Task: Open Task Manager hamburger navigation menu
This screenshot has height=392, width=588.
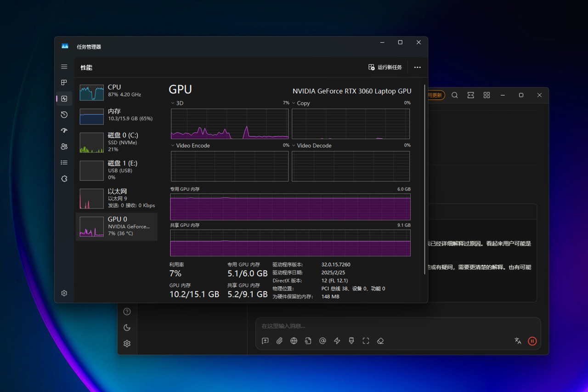Action: [x=64, y=67]
